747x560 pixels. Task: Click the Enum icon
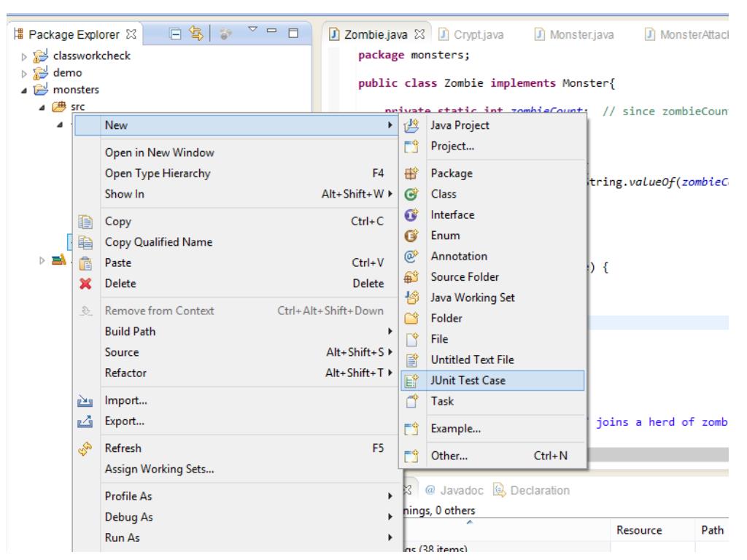pyautogui.click(x=411, y=236)
